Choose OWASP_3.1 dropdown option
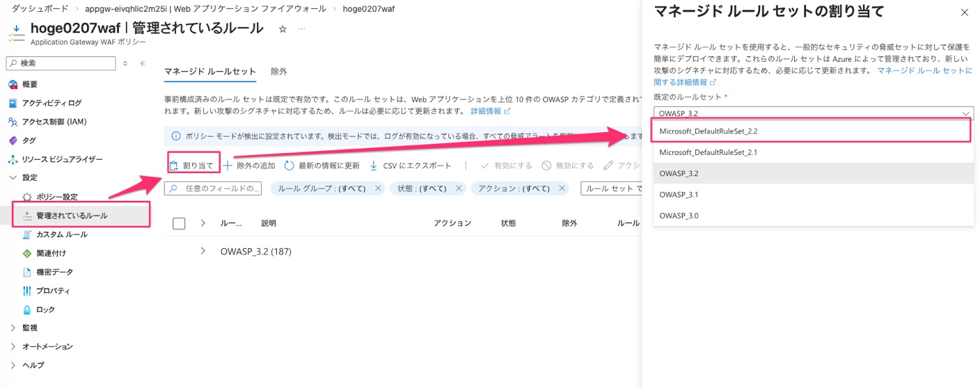980x388 pixels. coord(813,195)
